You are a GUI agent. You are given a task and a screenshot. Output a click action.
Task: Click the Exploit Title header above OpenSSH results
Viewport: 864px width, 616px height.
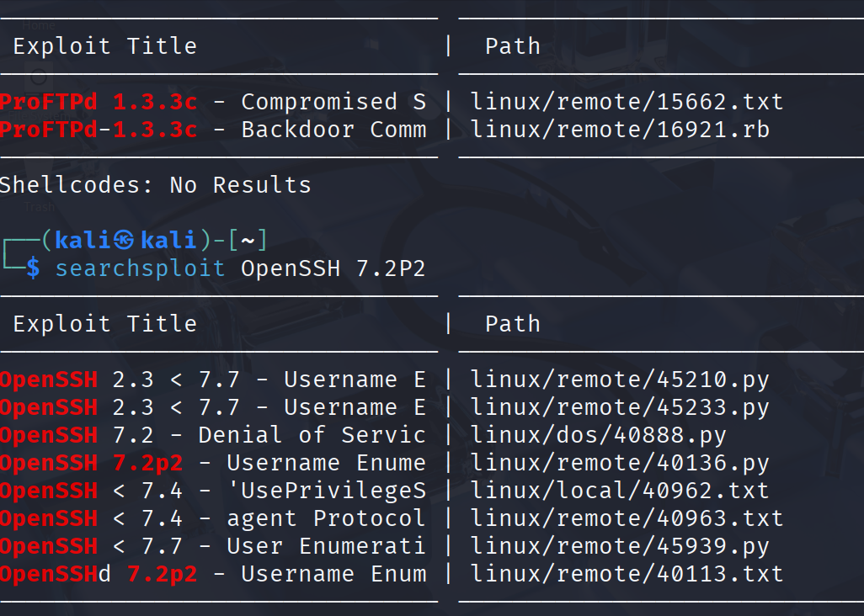104,324
